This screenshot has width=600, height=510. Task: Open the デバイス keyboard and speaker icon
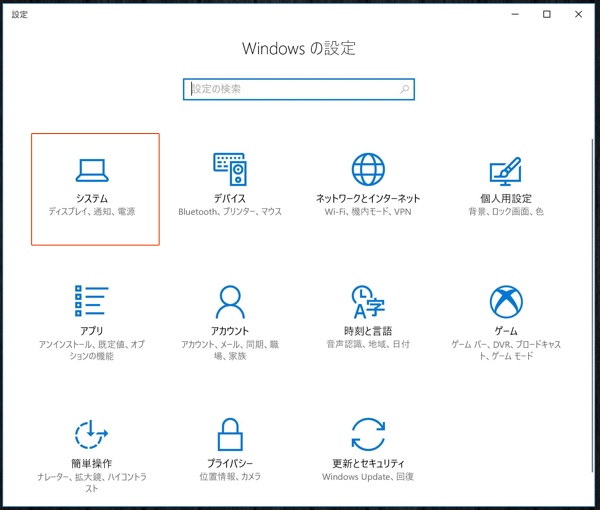pos(230,169)
